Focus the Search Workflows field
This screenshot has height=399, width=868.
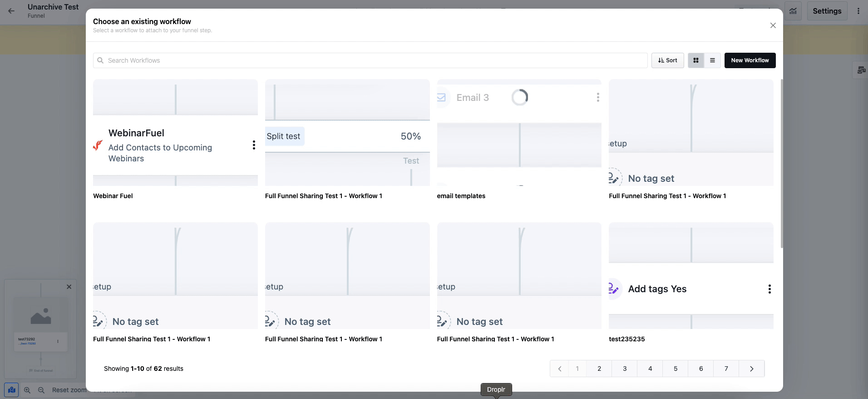click(x=370, y=60)
